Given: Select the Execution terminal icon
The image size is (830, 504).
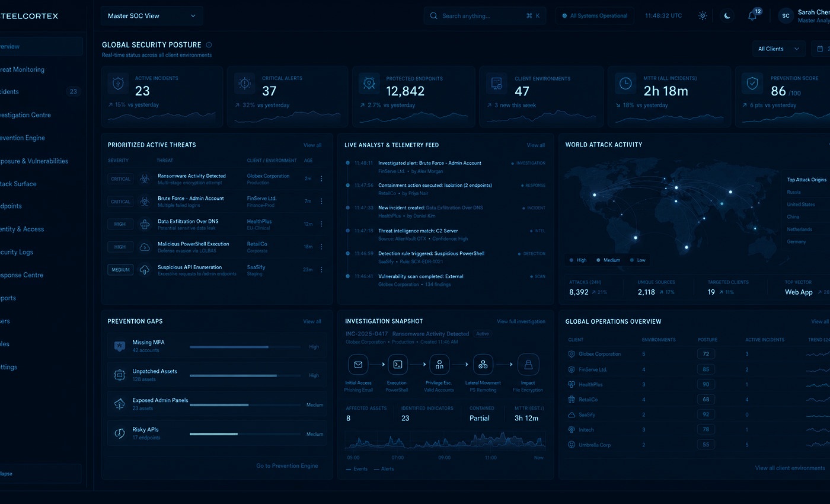Looking at the screenshot, I should click(398, 365).
